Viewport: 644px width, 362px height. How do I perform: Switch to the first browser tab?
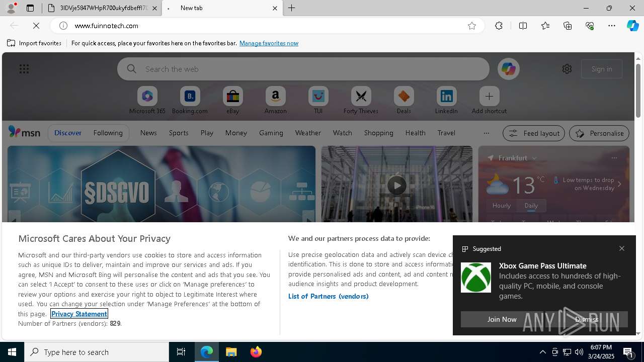(102, 8)
